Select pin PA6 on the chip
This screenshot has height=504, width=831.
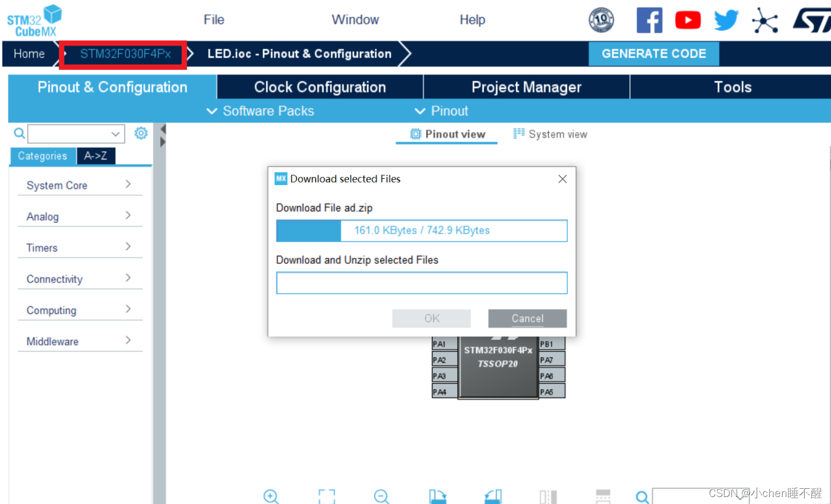[551, 376]
